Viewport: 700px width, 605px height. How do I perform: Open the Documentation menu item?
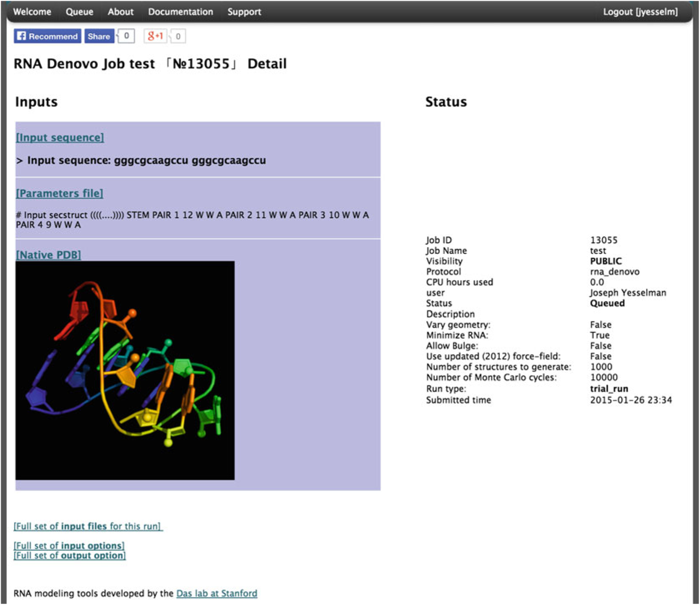[x=181, y=12]
